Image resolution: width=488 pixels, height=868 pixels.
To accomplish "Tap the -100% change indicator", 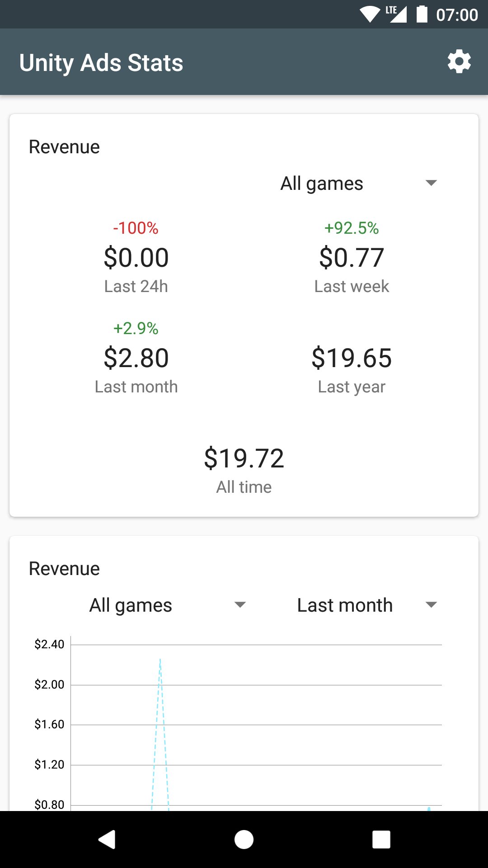I will [136, 228].
